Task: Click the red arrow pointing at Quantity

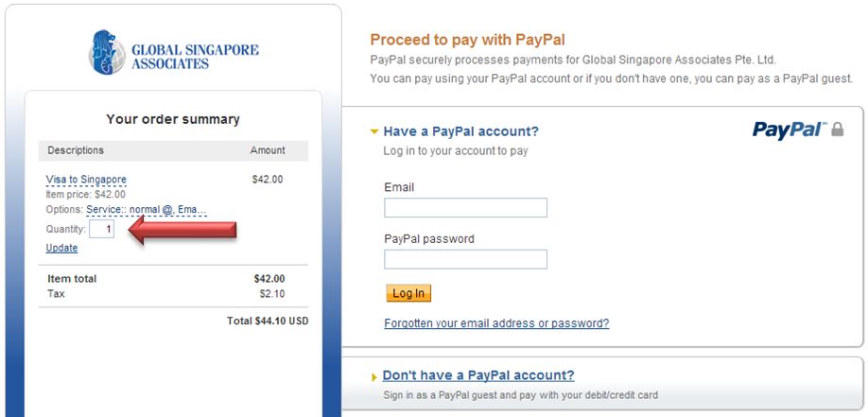Action: tap(181, 230)
